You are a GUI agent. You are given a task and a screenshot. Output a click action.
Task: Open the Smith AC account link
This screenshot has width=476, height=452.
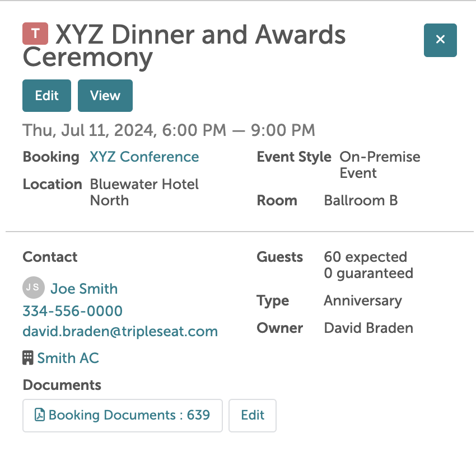point(68,358)
